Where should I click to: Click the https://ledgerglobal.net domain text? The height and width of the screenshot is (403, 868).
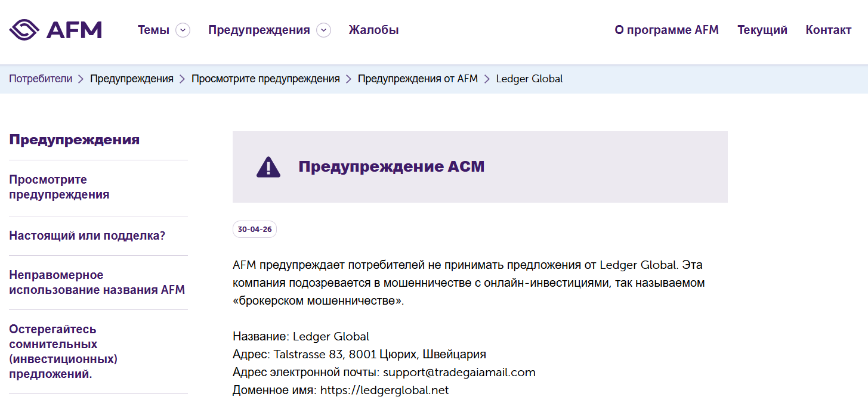point(384,390)
